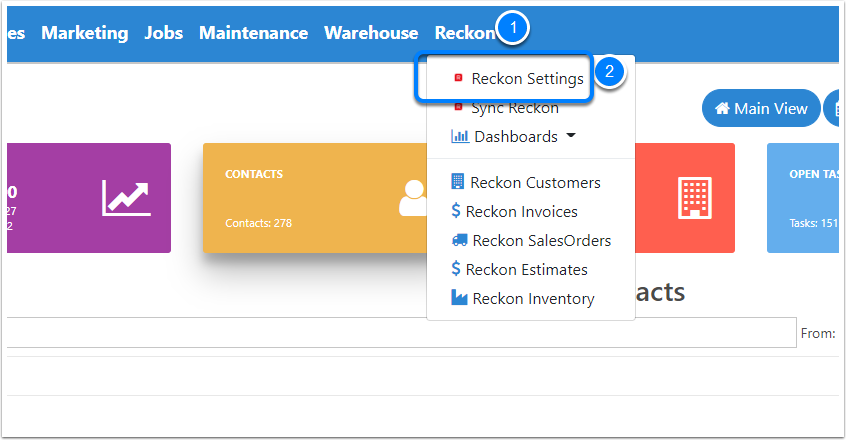846x440 pixels.
Task: Click the red icon beside Reckon Settings
Action: tap(458, 78)
